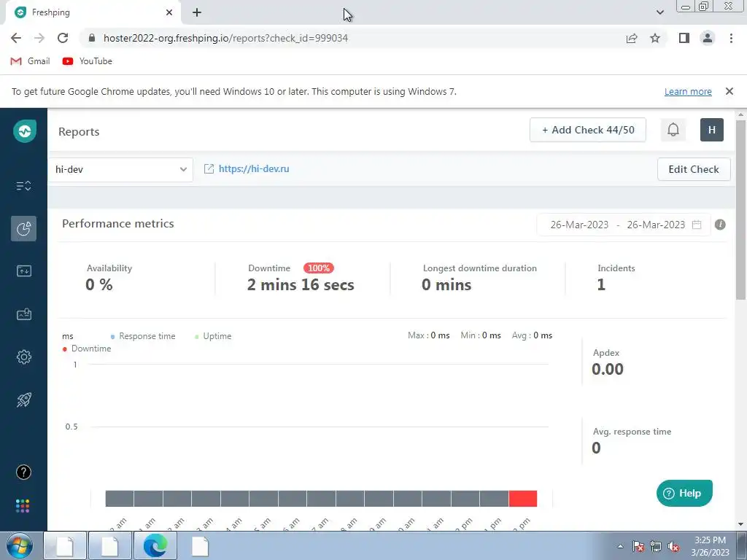Open the YouTube bookmark
The image size is (747, 560).
coord(88,61)
